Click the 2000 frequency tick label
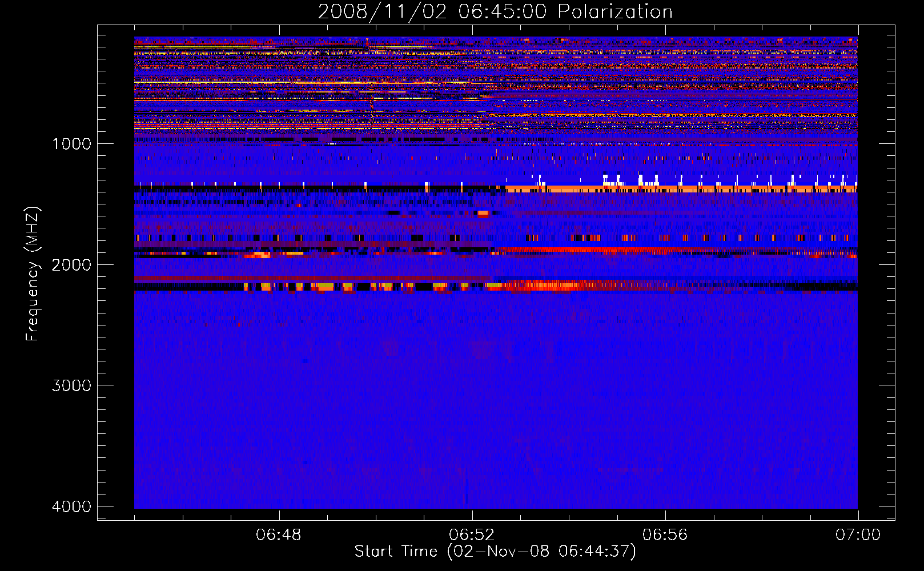The height and width of the screenshot is (571, 924). pos(71,264)
